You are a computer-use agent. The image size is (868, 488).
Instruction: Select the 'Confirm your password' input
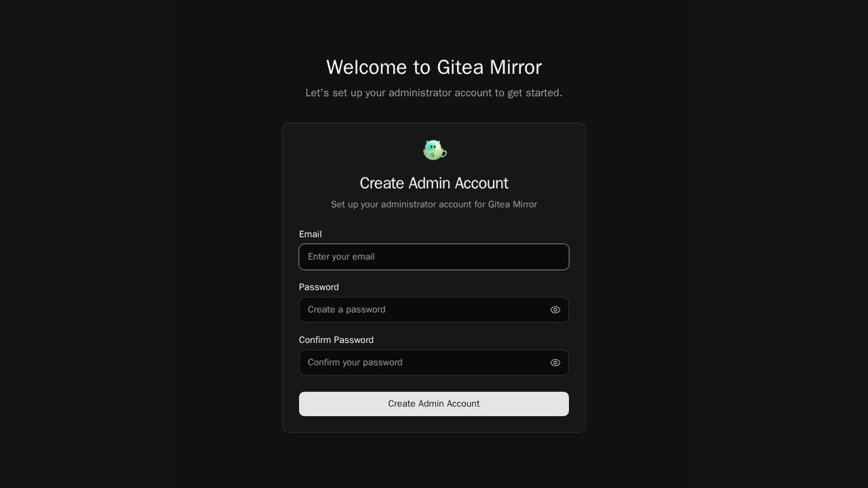[x=434, y=363]
